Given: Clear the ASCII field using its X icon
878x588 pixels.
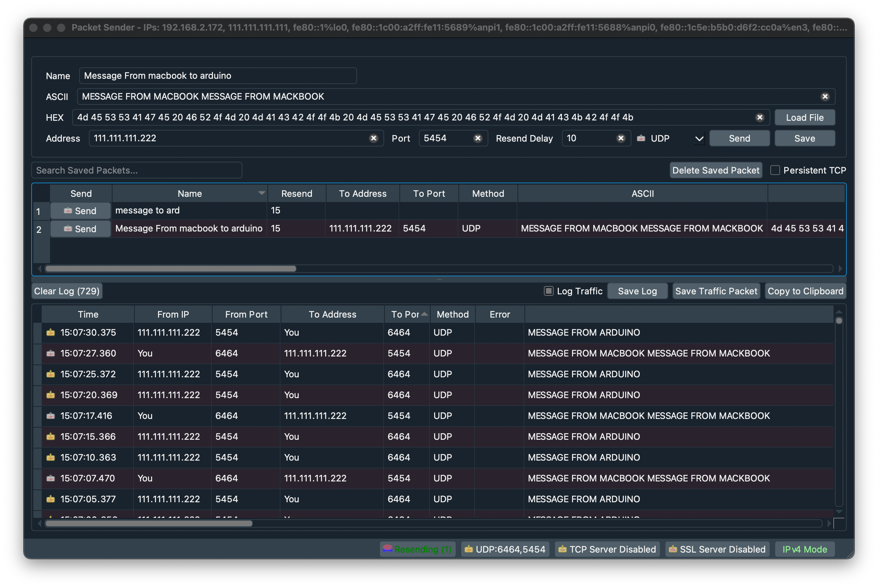Looking at the screenshot, I should click(x=825, y=96).
